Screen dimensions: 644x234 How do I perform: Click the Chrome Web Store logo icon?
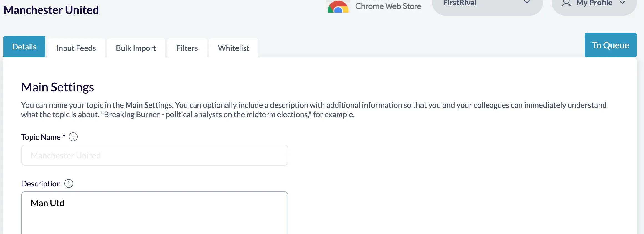pos(338,7)
